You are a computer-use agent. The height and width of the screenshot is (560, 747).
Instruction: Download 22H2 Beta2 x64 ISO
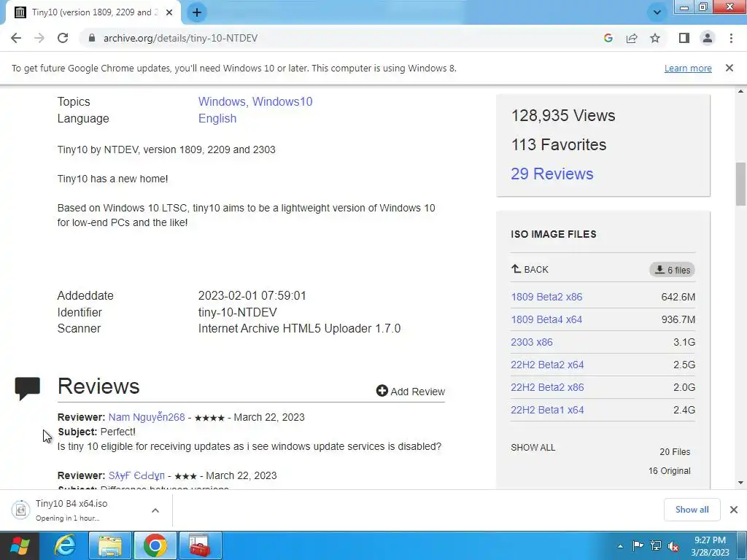coord(547,365)
